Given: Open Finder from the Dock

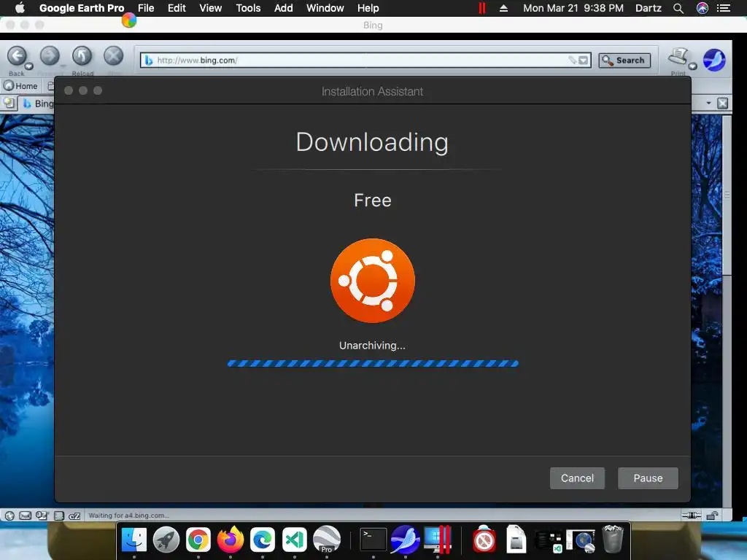Looking at the screenshot, I should [x=134, y=540].
